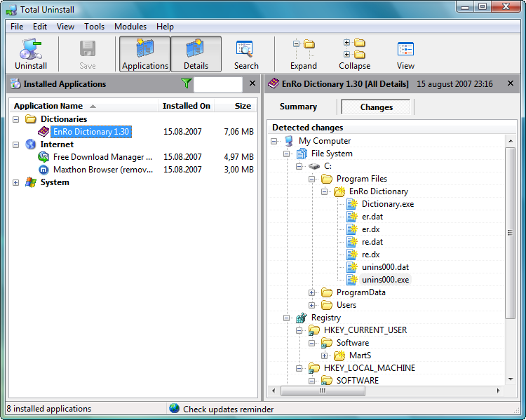Click the status bar globe icon
This screenshot has height=420, width=526.
[x=174, y=409]
